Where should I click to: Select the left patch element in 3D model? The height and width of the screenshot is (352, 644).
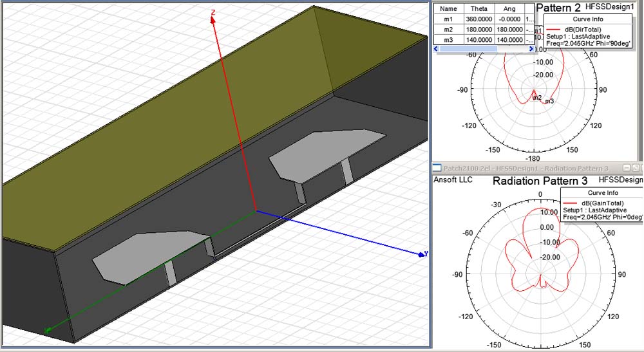pos(142,254)
